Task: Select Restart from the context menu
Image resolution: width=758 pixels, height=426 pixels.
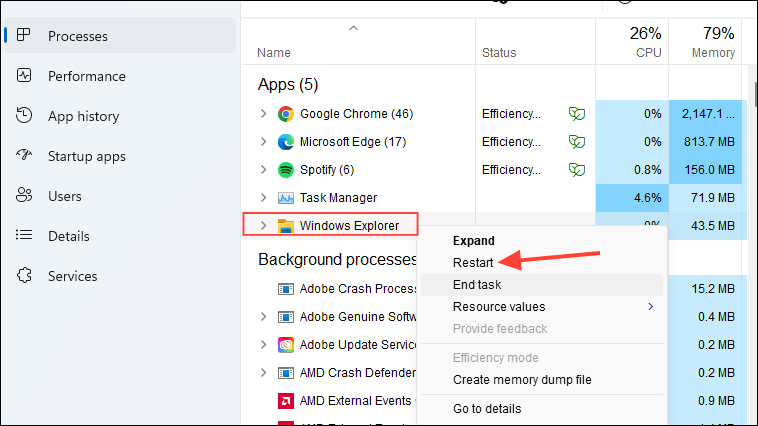Action: click(x=473, y=263)
